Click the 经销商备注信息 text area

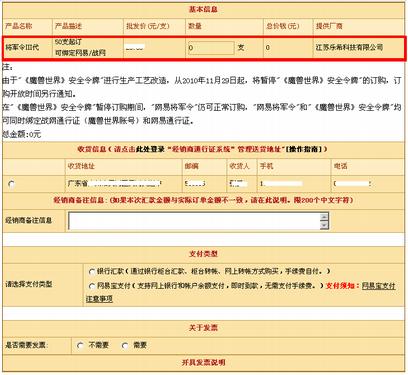pyautogui.click(x=198, y=221)
